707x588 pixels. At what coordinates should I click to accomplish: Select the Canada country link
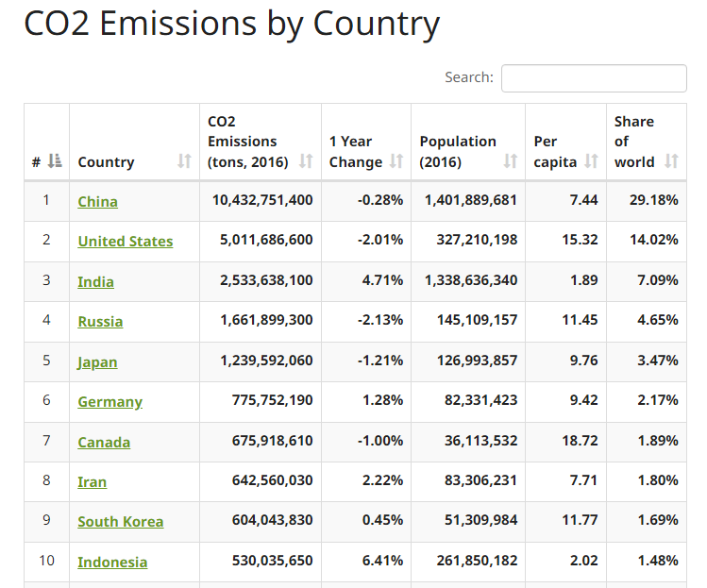click(104, 442)
